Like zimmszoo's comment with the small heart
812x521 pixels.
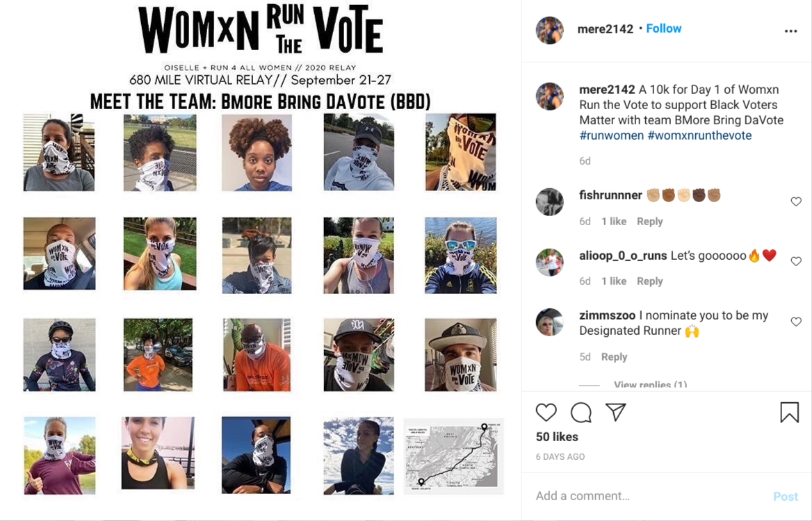point(796,322)
